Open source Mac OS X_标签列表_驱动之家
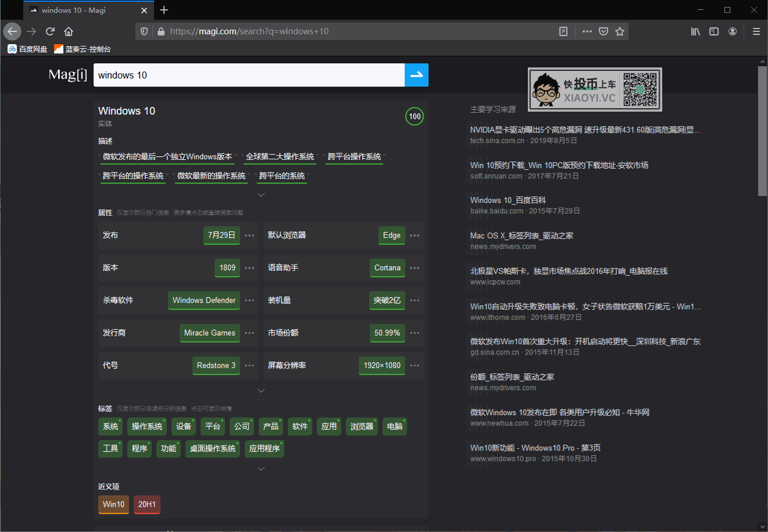This screenshot has width=768, height=532. click(521, 235)
